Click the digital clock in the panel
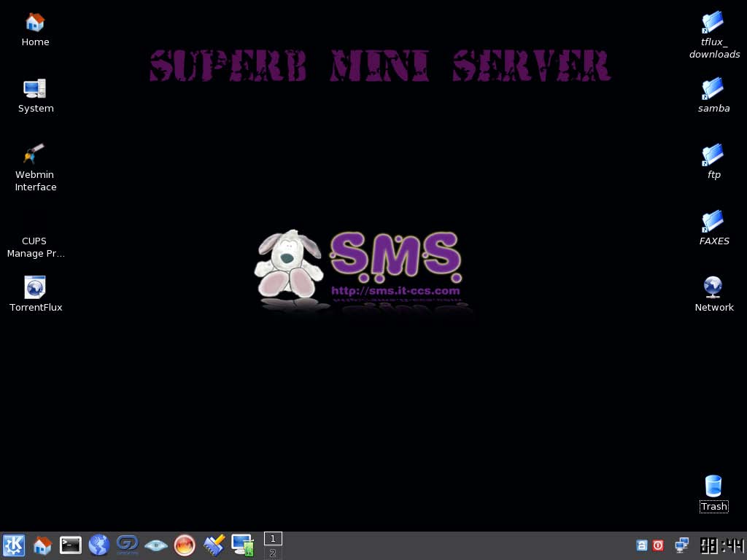The width and height of the screenshot is (747, 560). pos(721,545)
